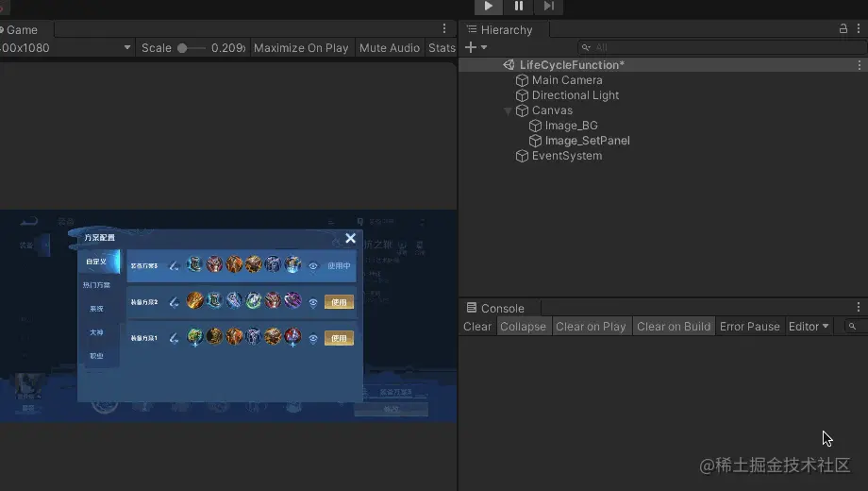This screenshot has height=491, width=868.
Task: Select the 大神 tab
Action: (97, 332)
